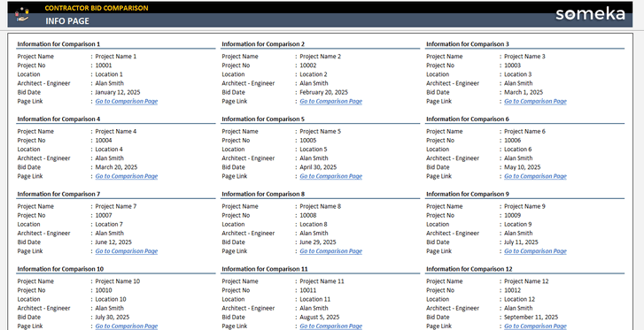The image size is (644, 330).
Task: Open Comparison 9 Go to Comparison Page link
Action: [x=536, y=251]
